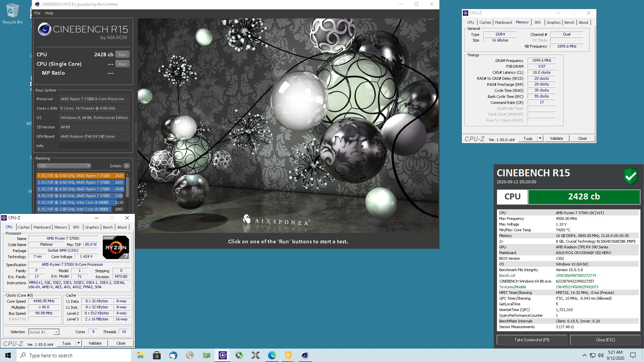Click the Textures/Models link in BenchMate
The width and height of the screenshot is (644, 362).
pyautogui.click(x=513, y=287)
